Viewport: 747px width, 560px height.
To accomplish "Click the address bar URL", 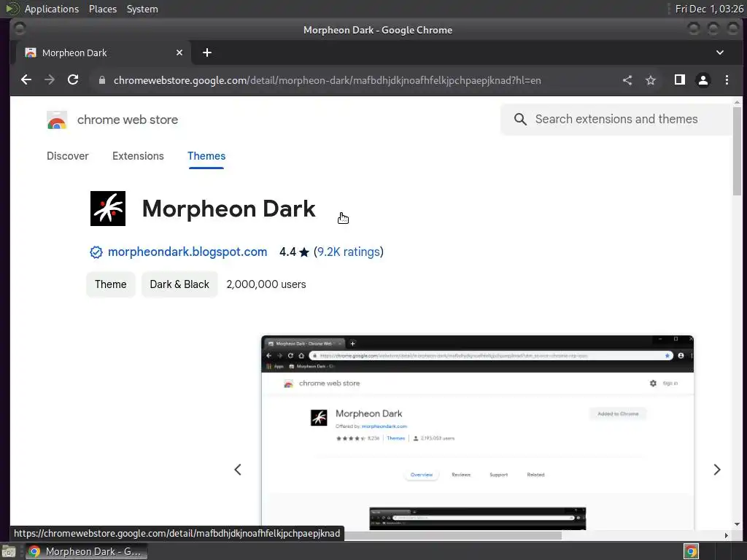I will [x=328, y=80].
